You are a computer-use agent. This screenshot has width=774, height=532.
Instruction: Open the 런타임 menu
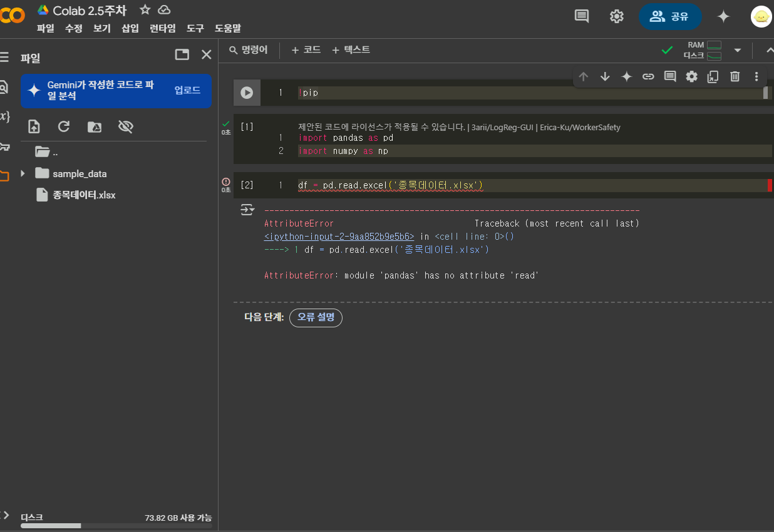[163, 28]
